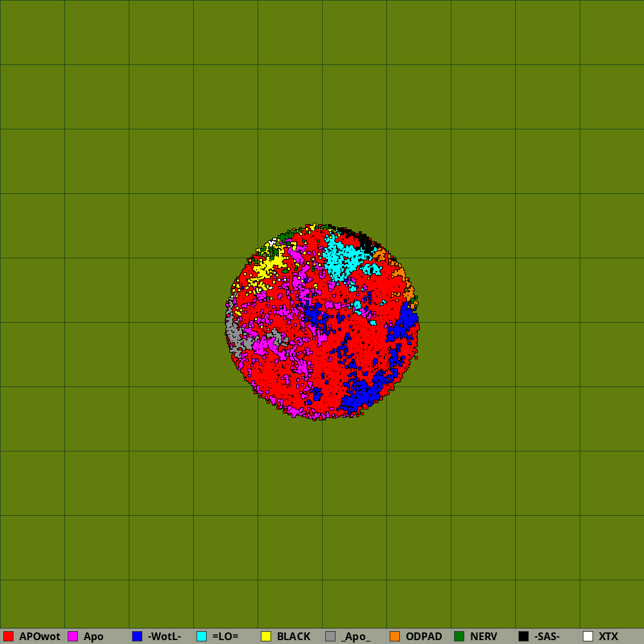Click the green NERV legend swatch
Screen dimensions: 644x644
(x=459, y=636)
